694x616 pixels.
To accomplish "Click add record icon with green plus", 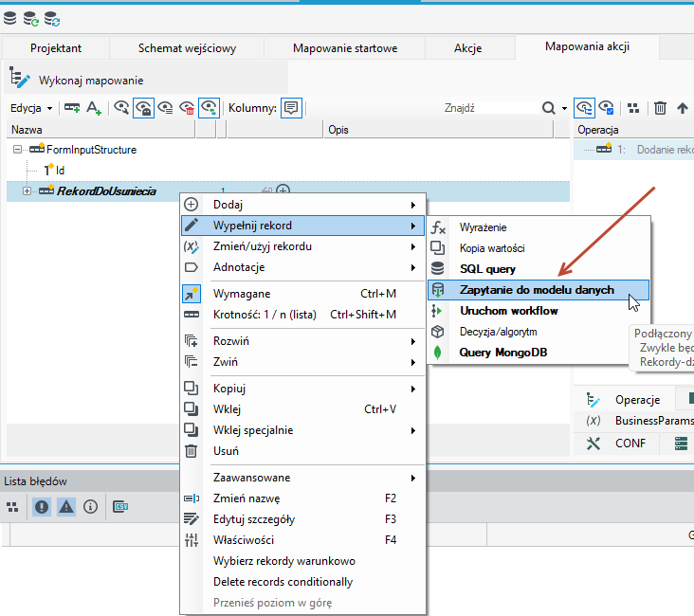I will (72, 107).
